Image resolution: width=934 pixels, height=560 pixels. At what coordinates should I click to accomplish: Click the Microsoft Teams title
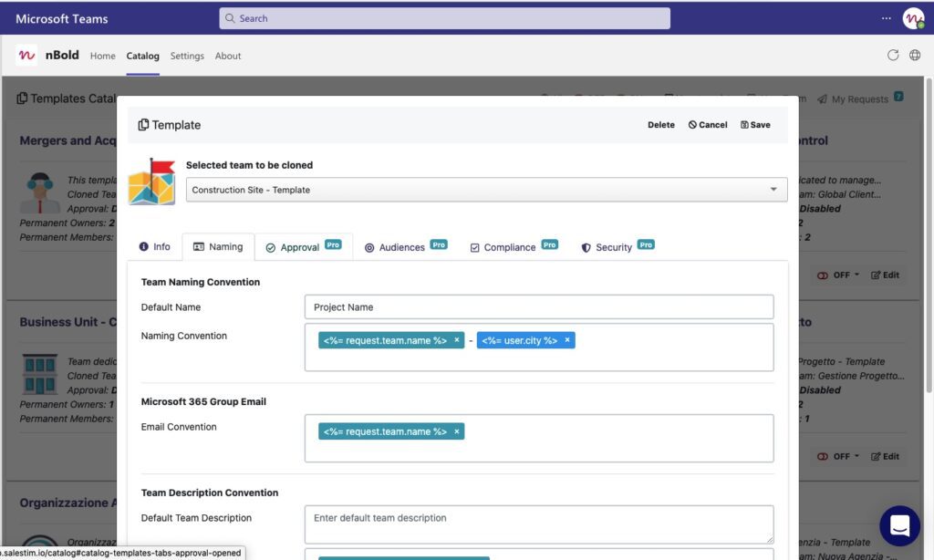pyautogui.click(x=62, y=18)
